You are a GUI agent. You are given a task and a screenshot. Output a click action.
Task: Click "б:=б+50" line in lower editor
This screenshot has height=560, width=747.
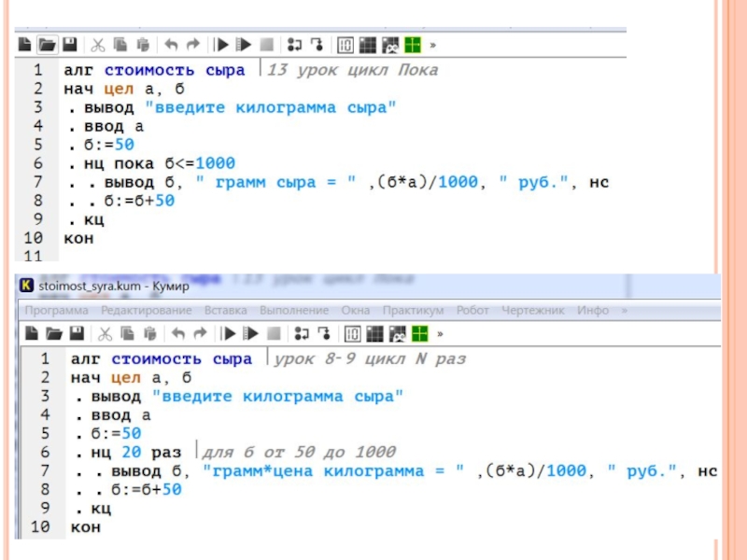(x=147, y=489)
